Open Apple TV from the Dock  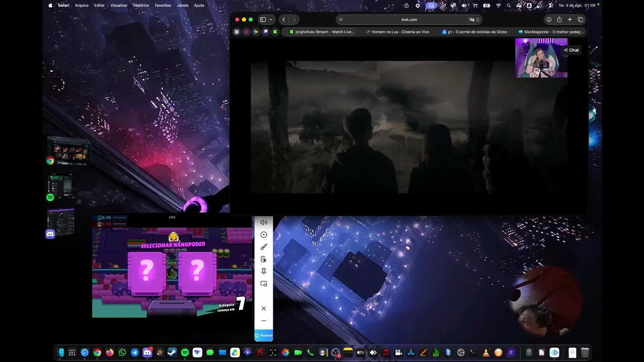click(360, 352)
